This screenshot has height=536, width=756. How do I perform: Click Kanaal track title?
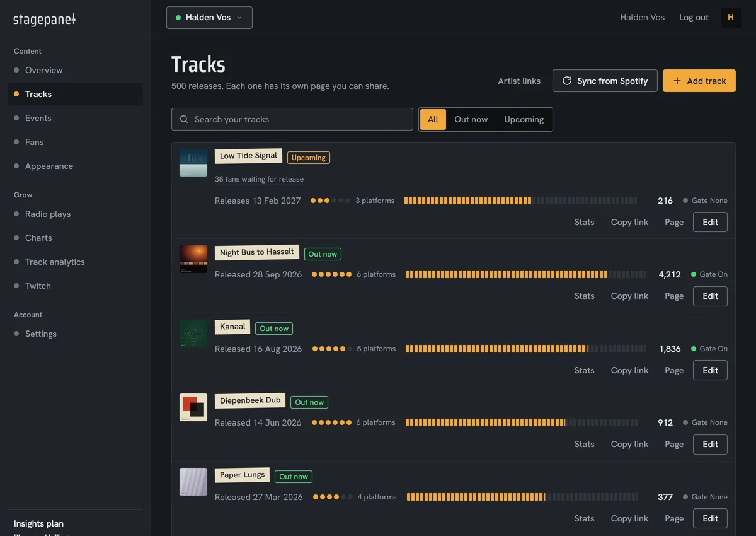point(232,327)
